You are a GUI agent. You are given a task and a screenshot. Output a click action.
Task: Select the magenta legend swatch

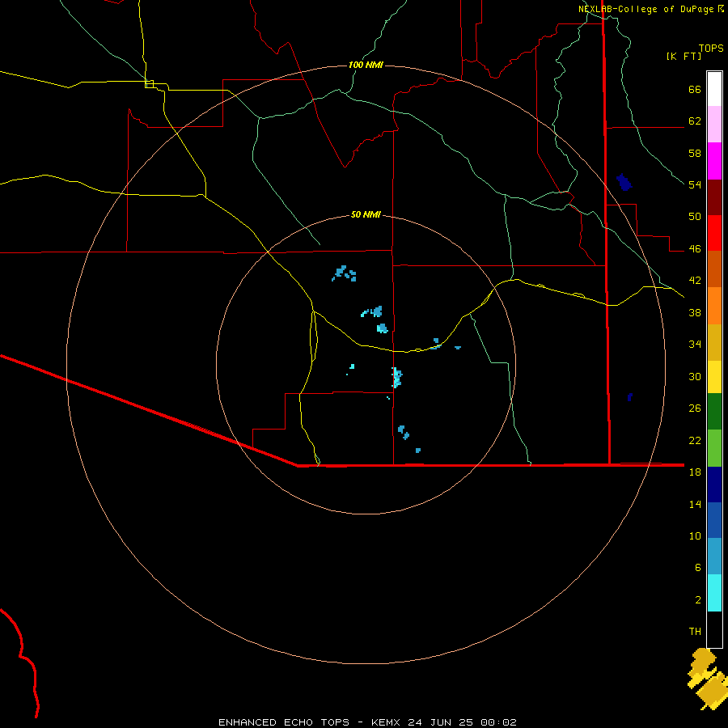(x=714, y=161)
